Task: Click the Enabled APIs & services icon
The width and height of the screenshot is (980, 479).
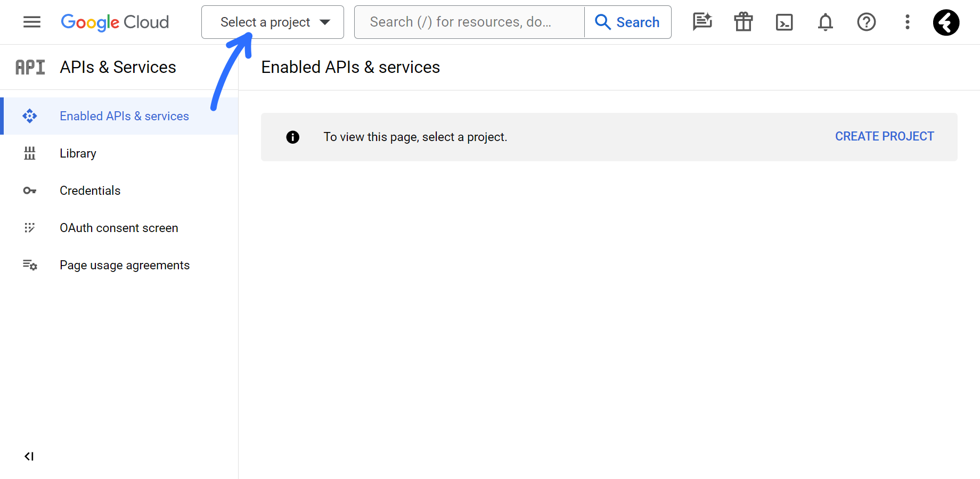Action: coord(30,116)
